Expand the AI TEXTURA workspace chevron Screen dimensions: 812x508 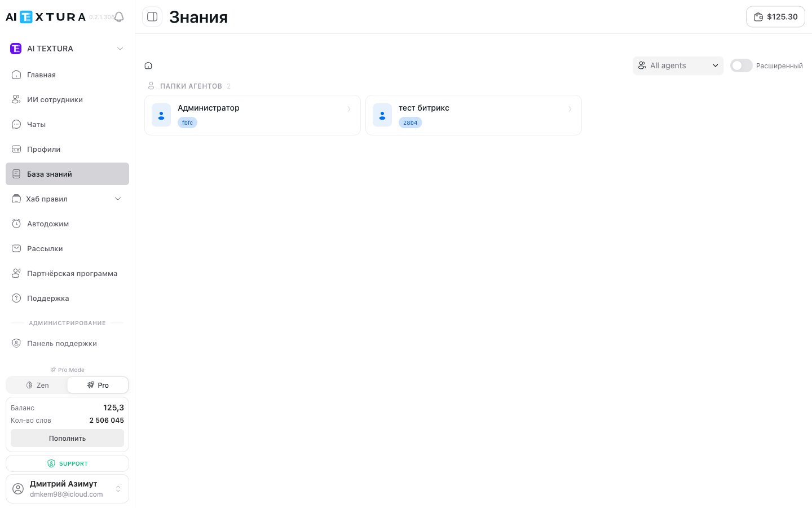(120, 49)
